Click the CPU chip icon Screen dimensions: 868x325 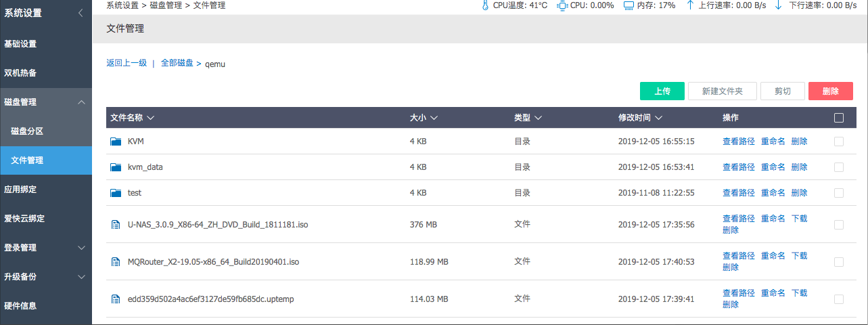pos(562,5)
